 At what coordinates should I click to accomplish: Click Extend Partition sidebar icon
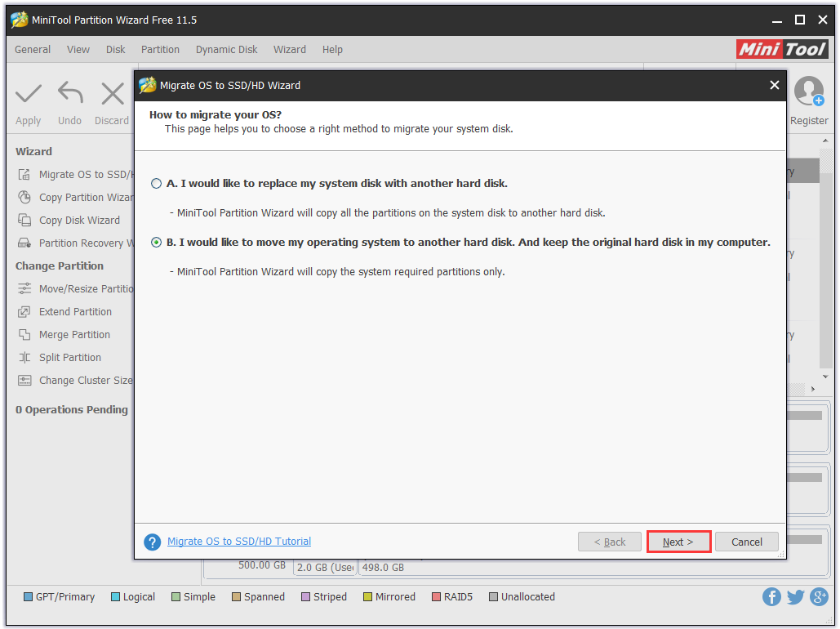[x=24, y=311]
